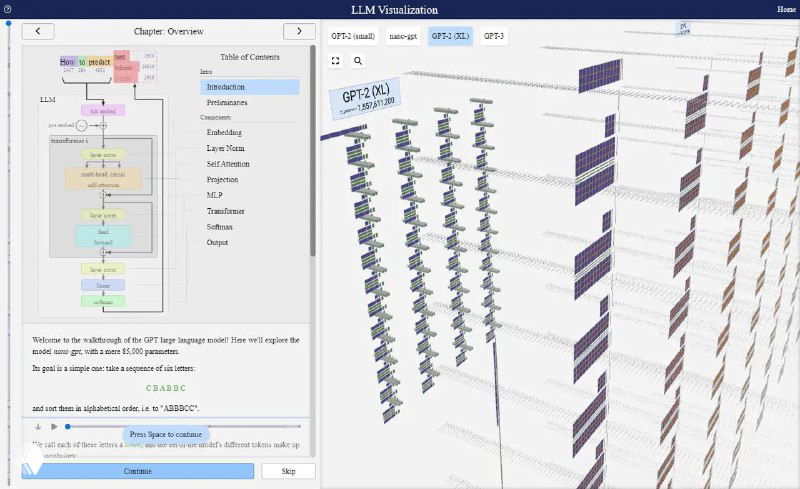Click the GPT-2 (XL) 3D label
Screen dimensions: 800x489
click(x=365, y=99)
